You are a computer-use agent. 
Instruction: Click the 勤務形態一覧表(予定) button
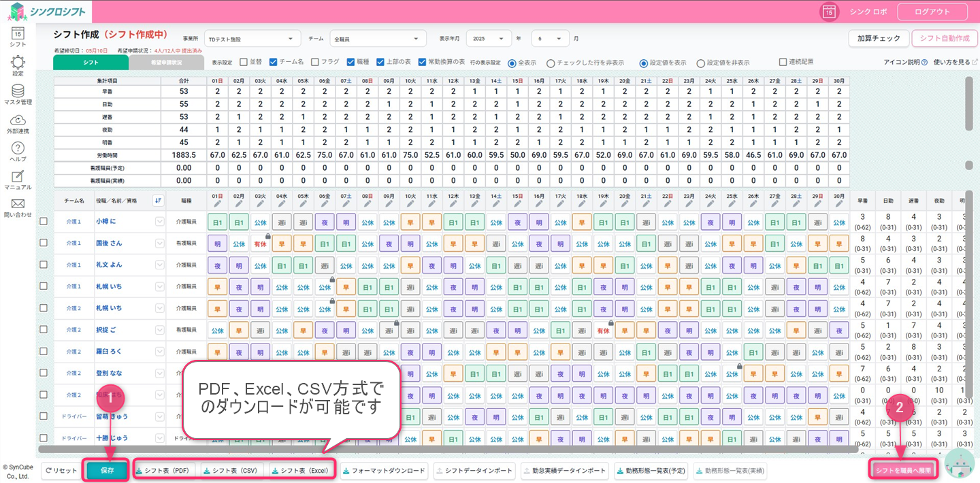(x=651, y=470)
